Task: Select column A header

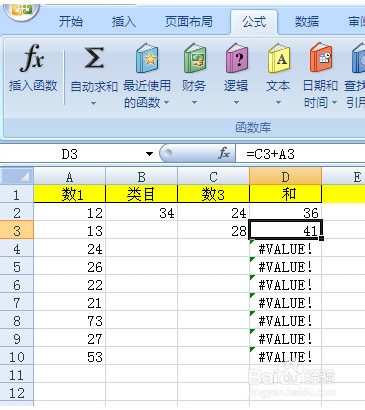Action: [69, 176]
